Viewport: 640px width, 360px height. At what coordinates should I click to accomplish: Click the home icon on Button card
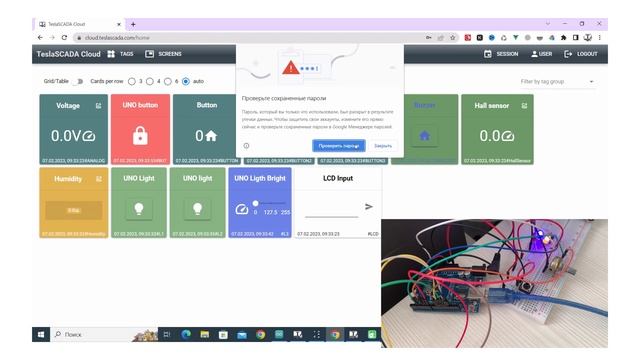[x=211, y=136]
